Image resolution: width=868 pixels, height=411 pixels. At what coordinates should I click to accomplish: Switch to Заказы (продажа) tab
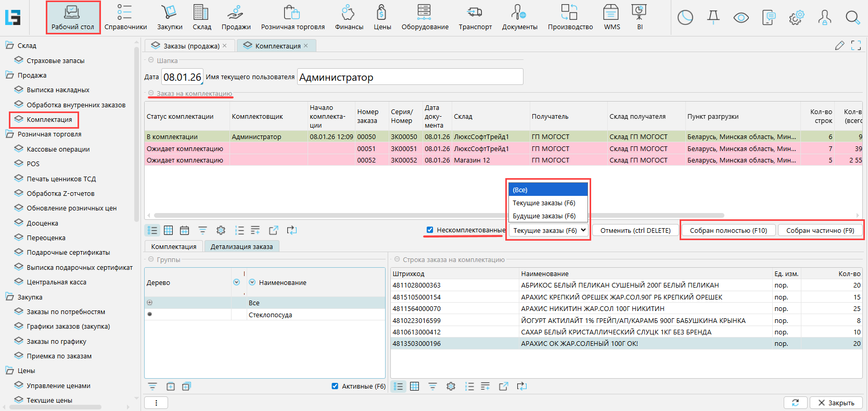(x=190, y=46)
